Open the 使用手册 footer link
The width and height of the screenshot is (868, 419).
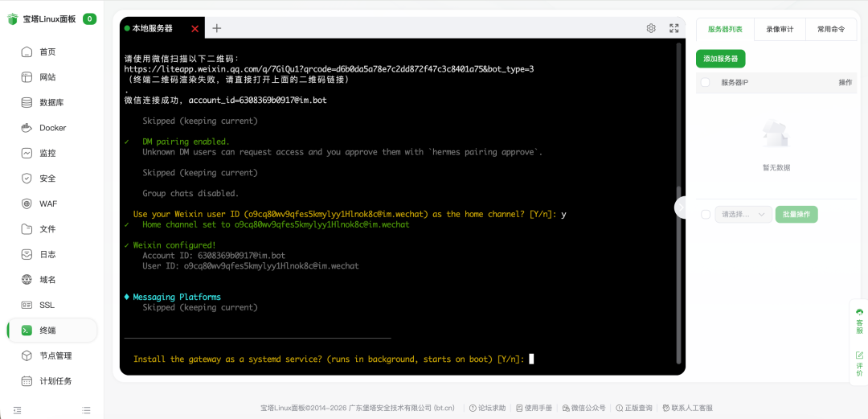coord(534,408)
